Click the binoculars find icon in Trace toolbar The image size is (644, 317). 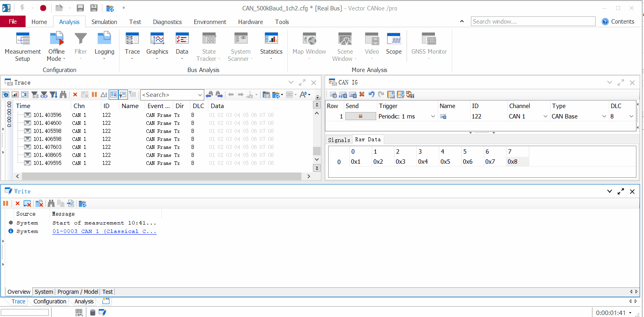click(63, 95)
